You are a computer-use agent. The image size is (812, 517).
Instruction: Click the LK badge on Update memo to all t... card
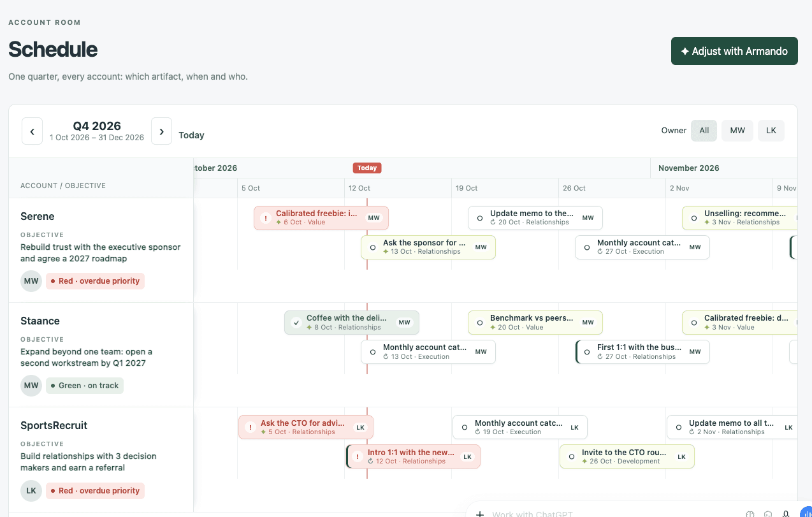tap(788, 427)
